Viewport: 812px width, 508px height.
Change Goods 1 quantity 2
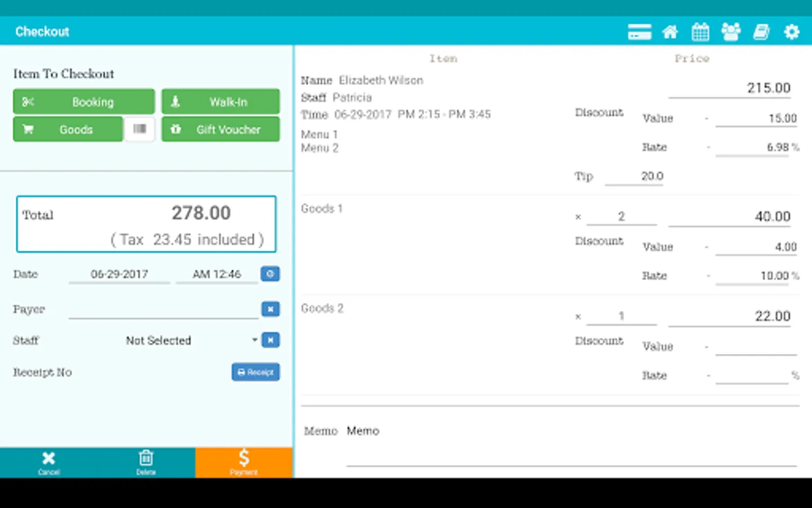click(621, 217)
